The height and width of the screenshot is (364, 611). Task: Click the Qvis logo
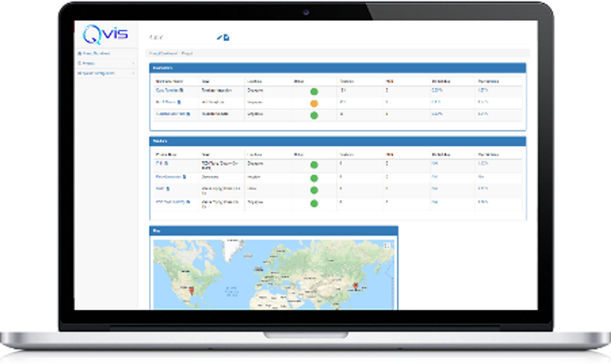click(x=105, y=35)
